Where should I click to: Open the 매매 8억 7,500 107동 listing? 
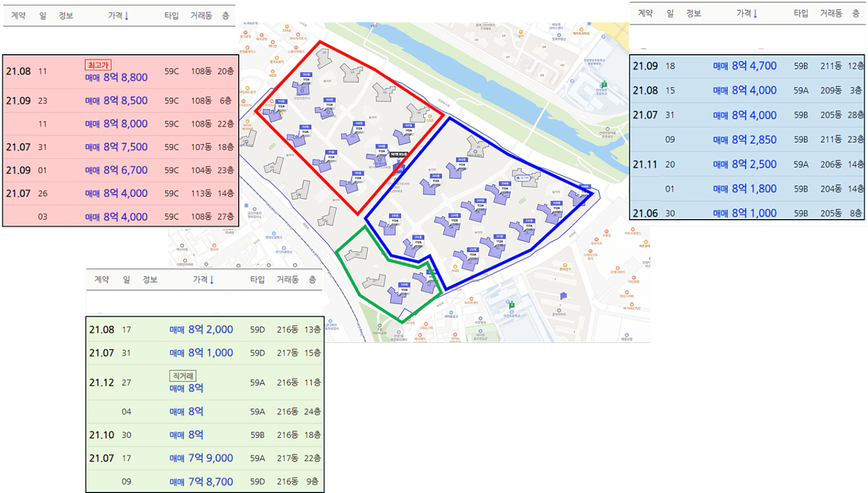coord(120,147)
